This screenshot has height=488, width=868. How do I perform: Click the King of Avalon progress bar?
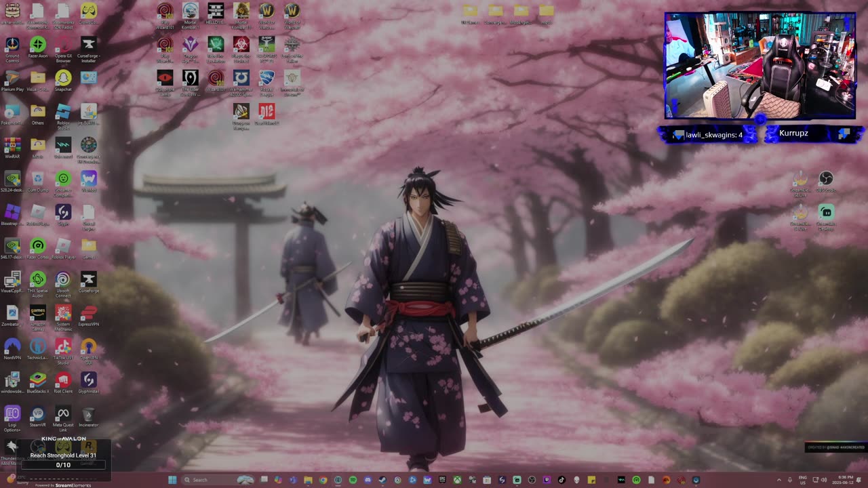(x=63, y=465)
